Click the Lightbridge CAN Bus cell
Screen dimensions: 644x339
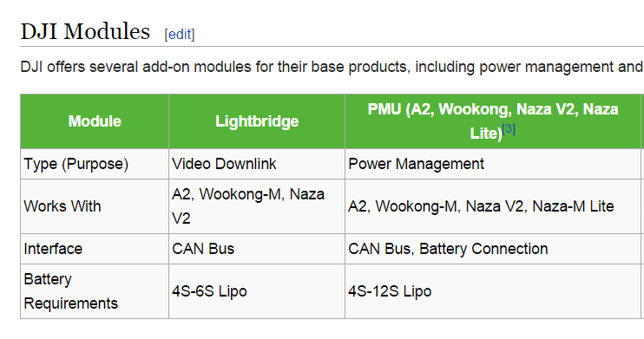(x=257, y=249)
